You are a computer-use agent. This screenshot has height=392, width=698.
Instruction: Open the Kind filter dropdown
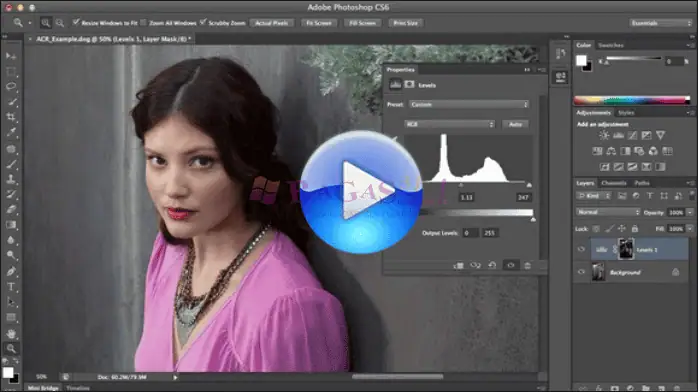pos(593,196)
